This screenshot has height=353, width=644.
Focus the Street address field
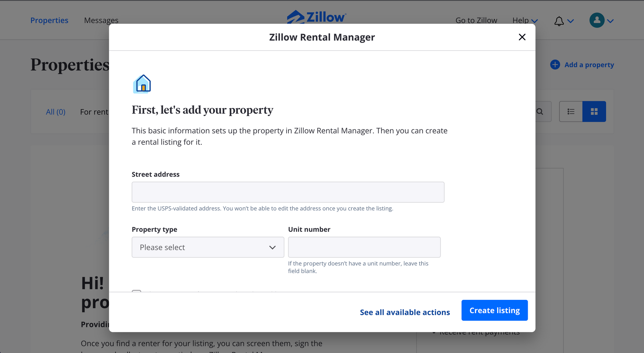[x=288, y=192]
